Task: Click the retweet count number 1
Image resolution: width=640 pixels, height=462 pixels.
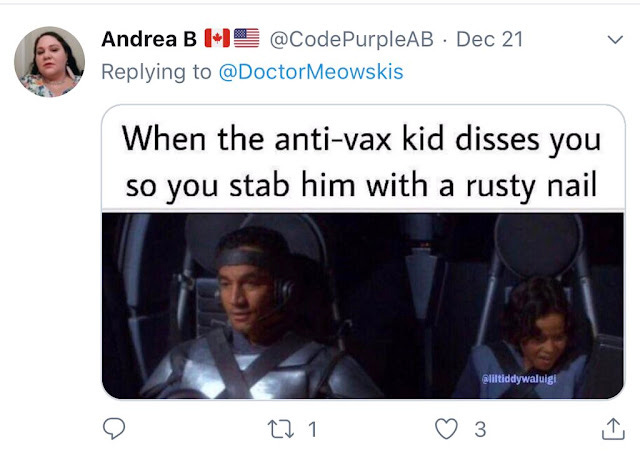Action: click(x=312, y=429)
